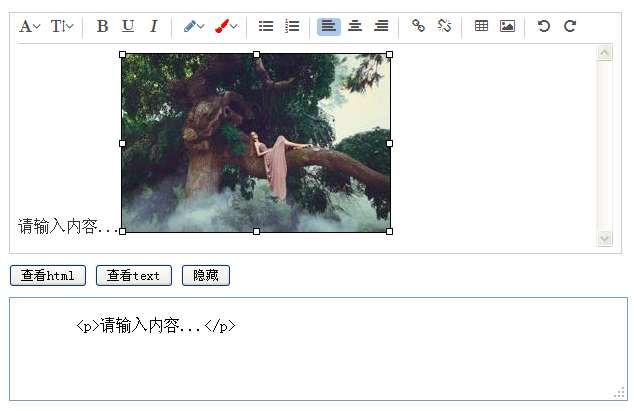Center align the text
Screen dimensions: 634x411
click(x=355, y=26)
